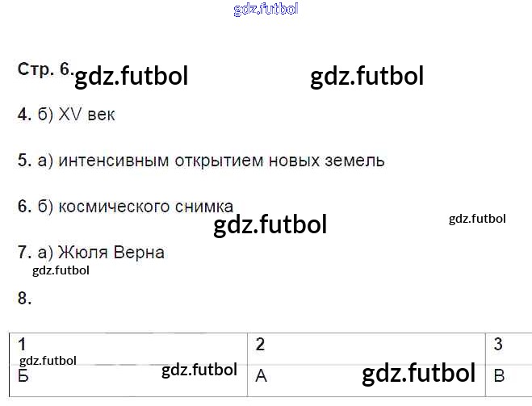Select answer 5 about "открытием новых земель"
532x406 pixels.
pyautogui.click(x=201, y=161)
